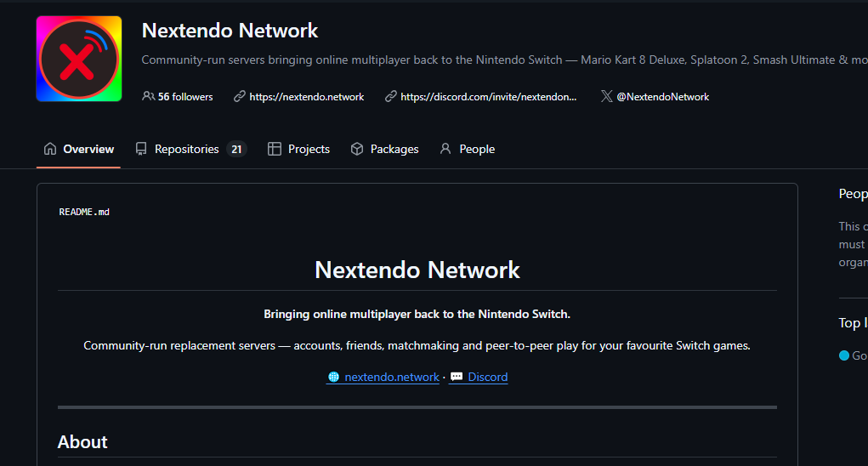868x466 pixels.
Task: Click the followers people icon
Action: [148, 96]
